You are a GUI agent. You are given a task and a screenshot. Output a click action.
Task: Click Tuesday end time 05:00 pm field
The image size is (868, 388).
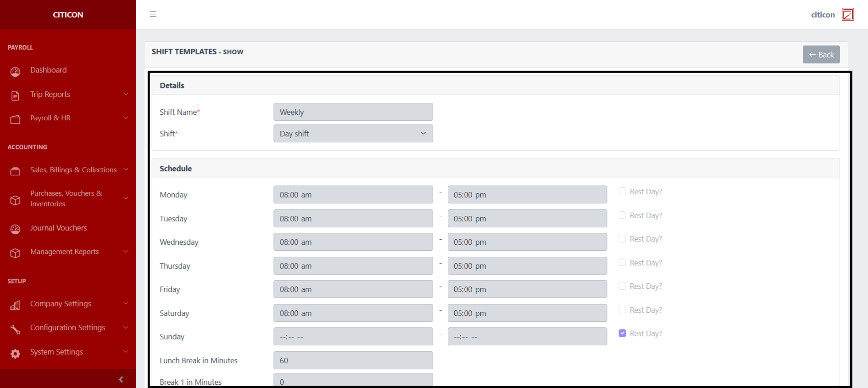pos(527,219)
